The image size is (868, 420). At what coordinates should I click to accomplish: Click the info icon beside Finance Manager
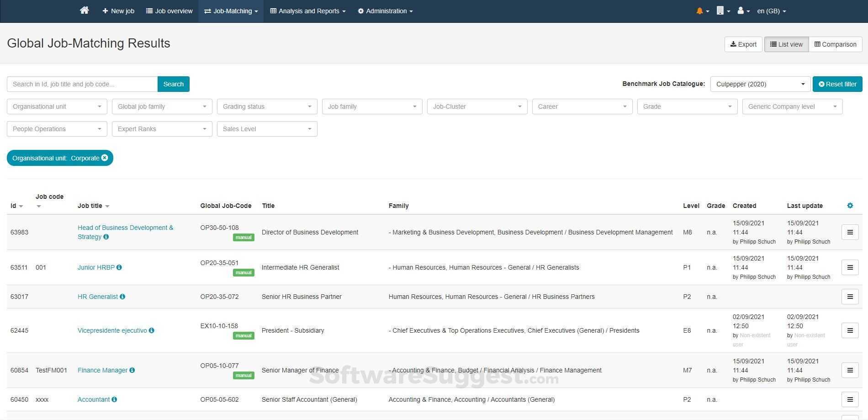point(132,370)
